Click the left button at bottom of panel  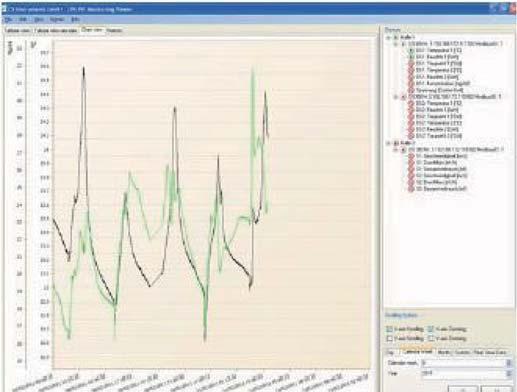[464, 389]
